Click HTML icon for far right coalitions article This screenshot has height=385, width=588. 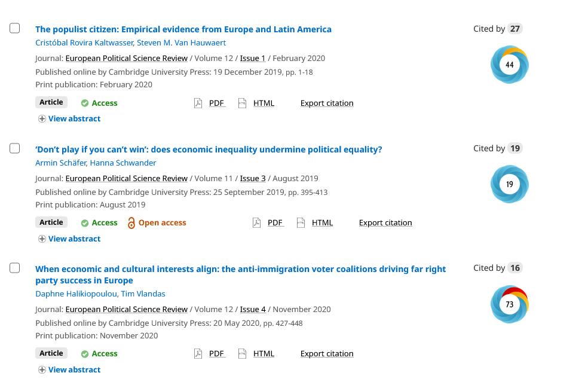[x=243, y=353]
